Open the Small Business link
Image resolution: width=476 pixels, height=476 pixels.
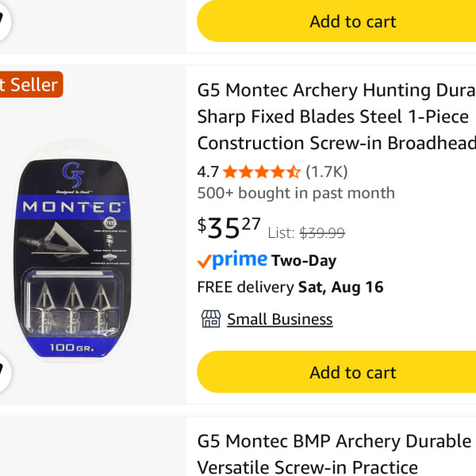(279, 320)
